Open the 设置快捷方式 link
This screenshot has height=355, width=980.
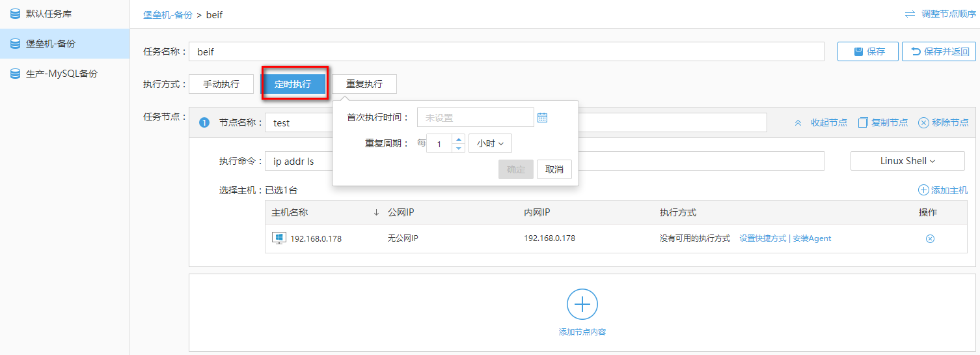pos(763,238)
